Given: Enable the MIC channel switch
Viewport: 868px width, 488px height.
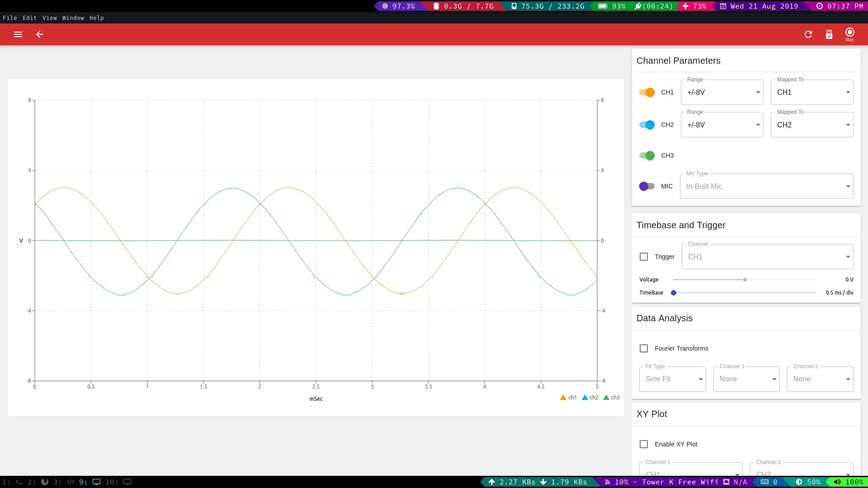Looking at the screenshot, I should [647, 186].
